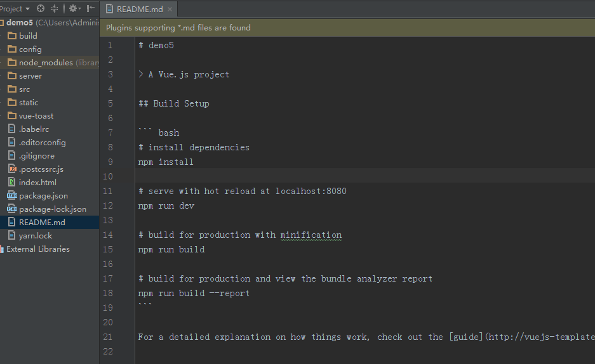Image resolution: width=595 pixels, height=364 pixels.
Task: Click the External Libraries icon
Action: pyautogui.click(x=2, y=249)
